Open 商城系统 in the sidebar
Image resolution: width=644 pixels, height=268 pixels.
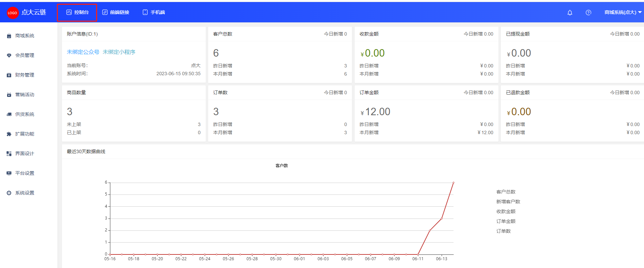pyautogui.click(x=25, y=36)
